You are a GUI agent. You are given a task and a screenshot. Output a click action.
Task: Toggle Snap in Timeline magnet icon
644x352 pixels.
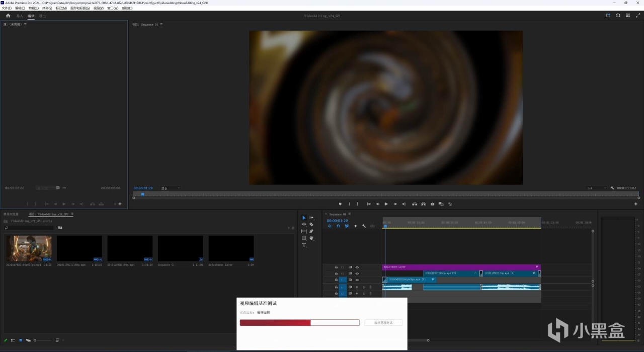338,226
